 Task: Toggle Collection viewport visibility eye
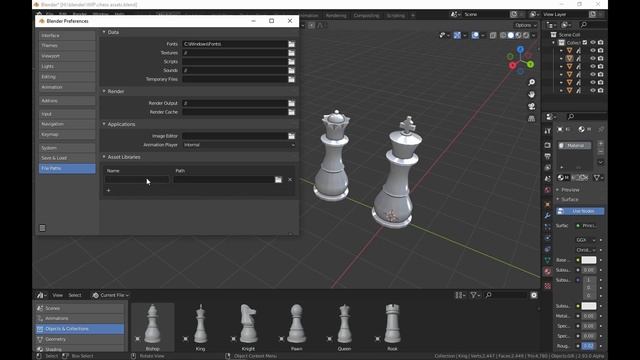(x=593, y=42)
